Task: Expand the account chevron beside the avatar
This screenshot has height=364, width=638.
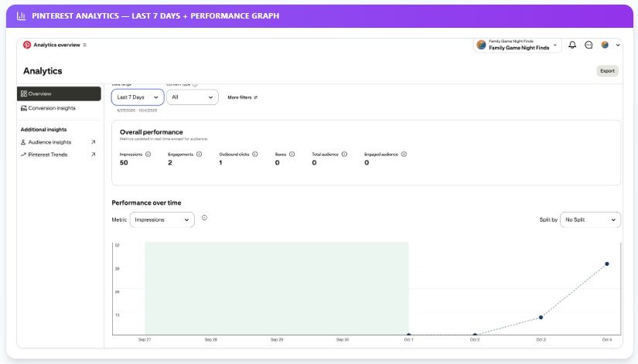Action: (x=618, y=45)
